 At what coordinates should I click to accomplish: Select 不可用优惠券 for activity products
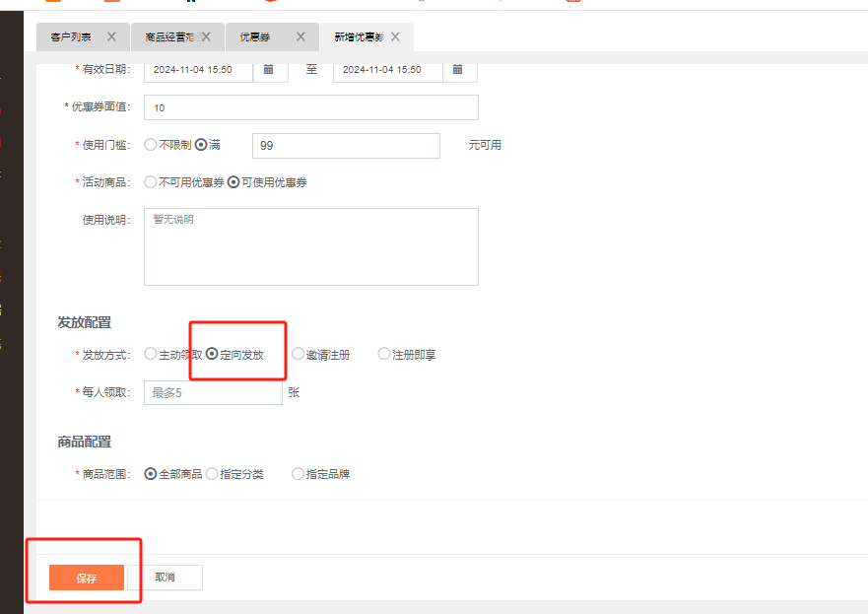tap(151, 182)
